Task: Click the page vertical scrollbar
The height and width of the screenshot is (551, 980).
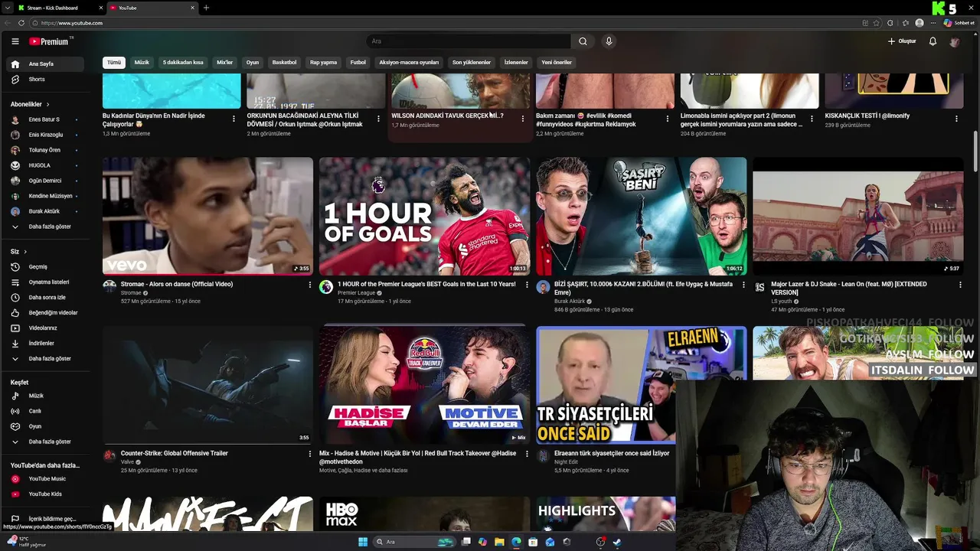Action: coord(975,152)
